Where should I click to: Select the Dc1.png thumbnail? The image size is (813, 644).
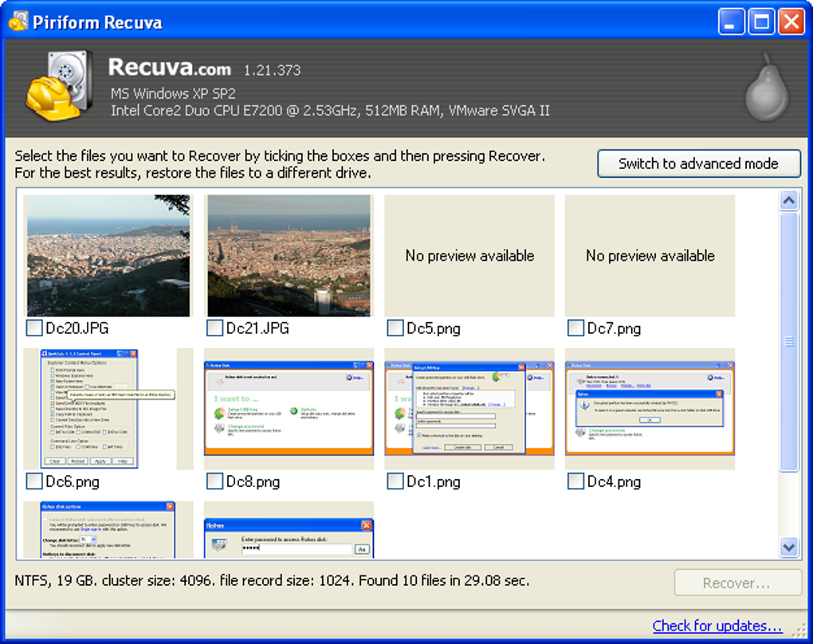coord(469,409)
